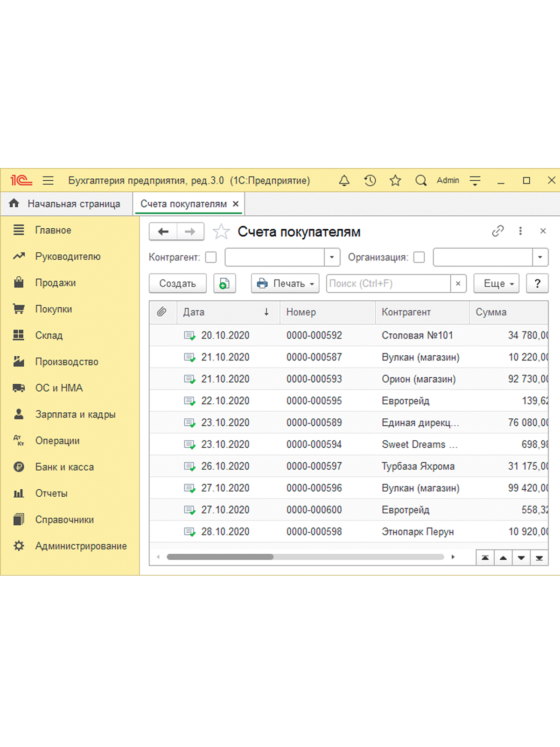Open service settings menu next to Admin
Screen dimensions: 560x747
tap(475, 181)
